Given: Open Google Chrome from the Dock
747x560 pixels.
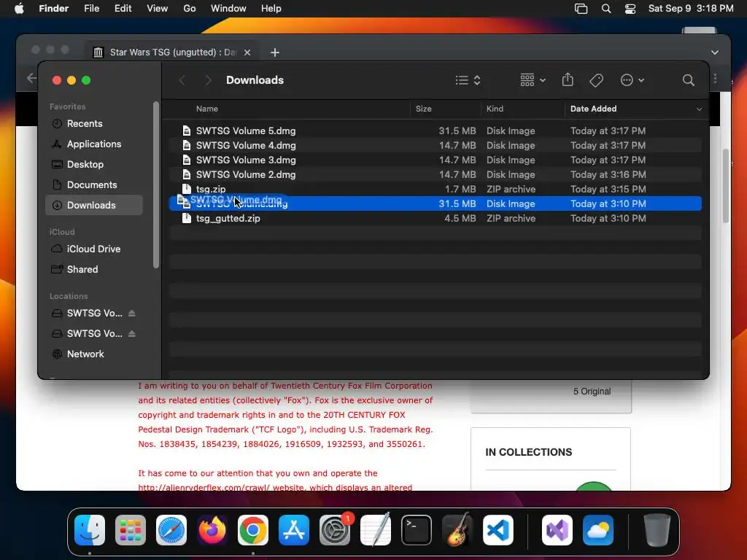Looking at the screenshot, I should click(x=253, y=529).
